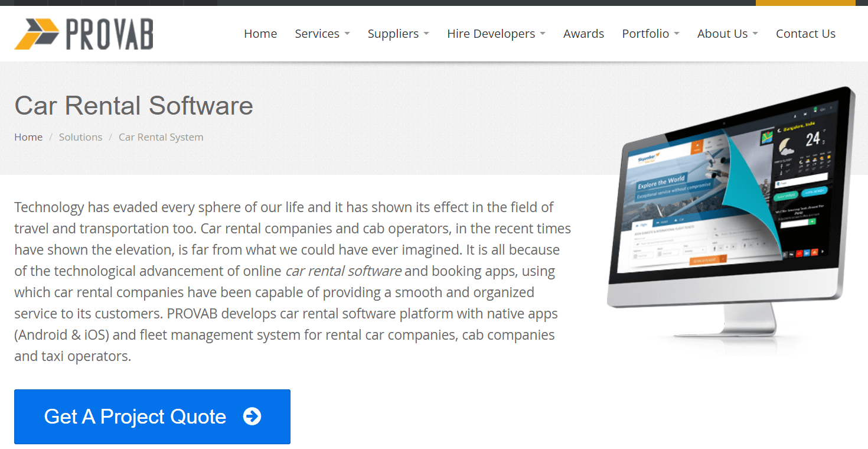
Task: Open the Hire Developers menu label
Action: [x=491, y=34]
